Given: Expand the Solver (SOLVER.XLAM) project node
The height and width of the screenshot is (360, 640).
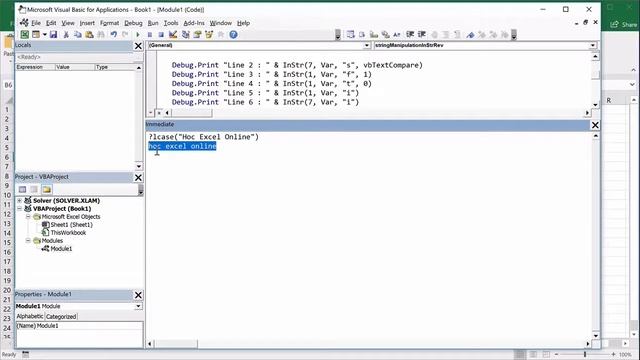Looking at the screenshot, I should click(x=20, y=200).
